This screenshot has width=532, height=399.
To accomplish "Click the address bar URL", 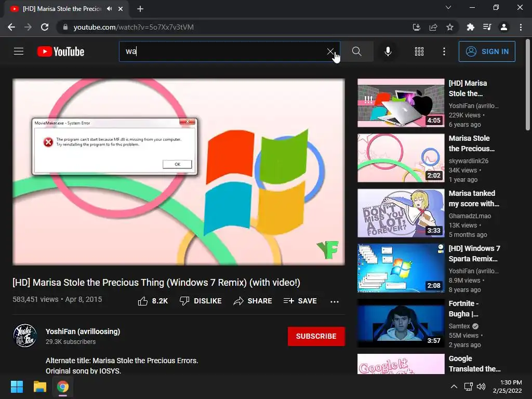I will coord(134,27).
